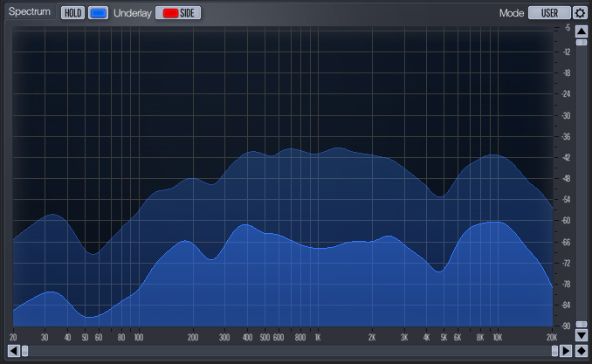Image resolution: width=592 pixels, height=364 pixels.
Task: Click the bottom handle of vertical range bar
Action: (582, 324)
